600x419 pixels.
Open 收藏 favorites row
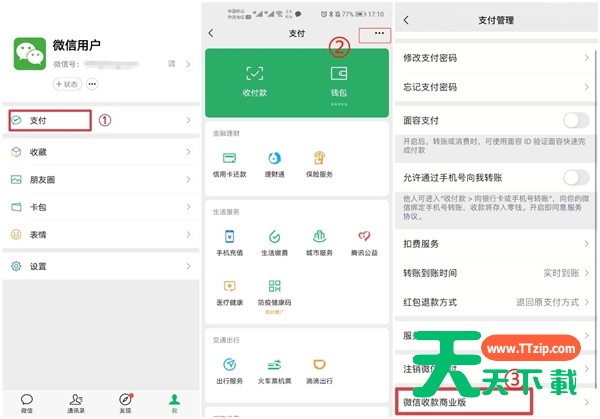101,152
